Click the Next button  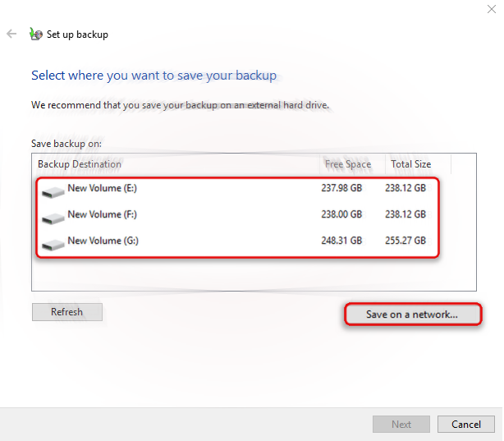[401, 424]
